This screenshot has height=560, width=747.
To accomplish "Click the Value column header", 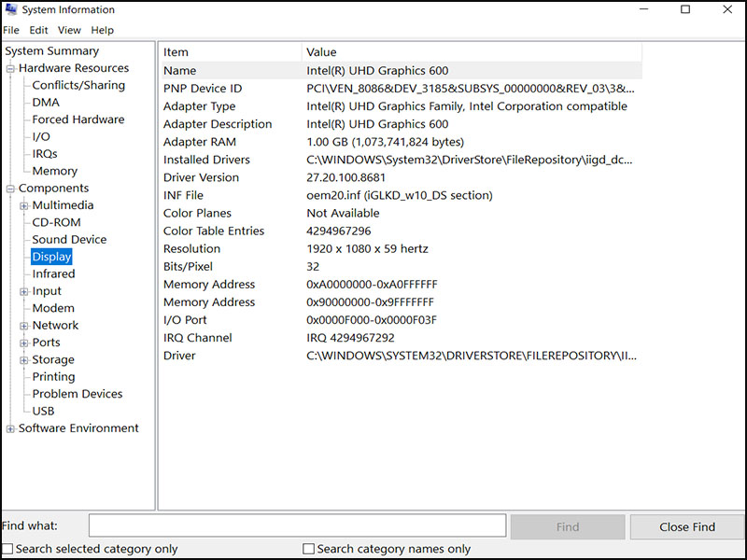I will [472, 52].
